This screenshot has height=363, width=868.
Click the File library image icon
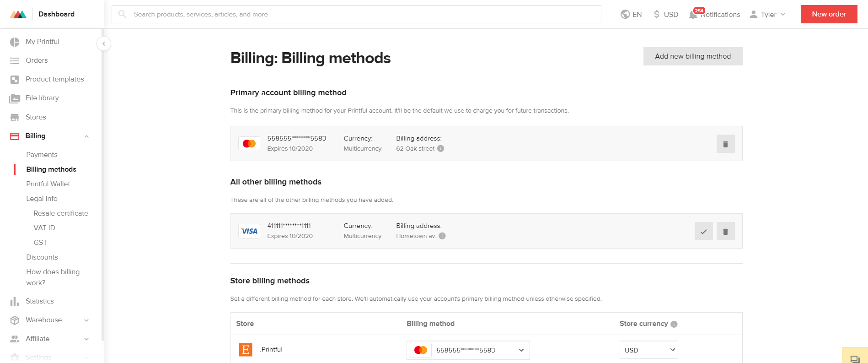(15, 98)
